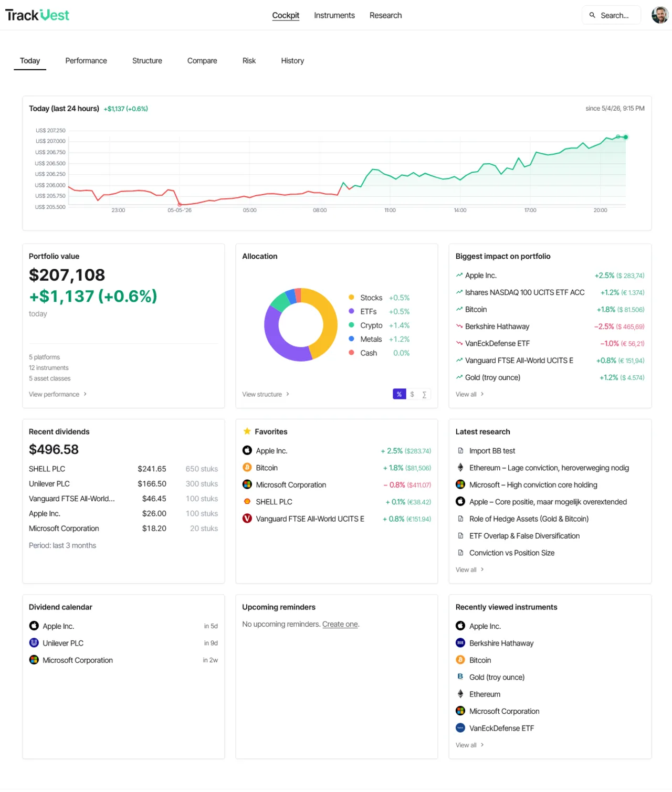Select the Today tab
Screen dimensions: 672x792
(x=30, y=61)
